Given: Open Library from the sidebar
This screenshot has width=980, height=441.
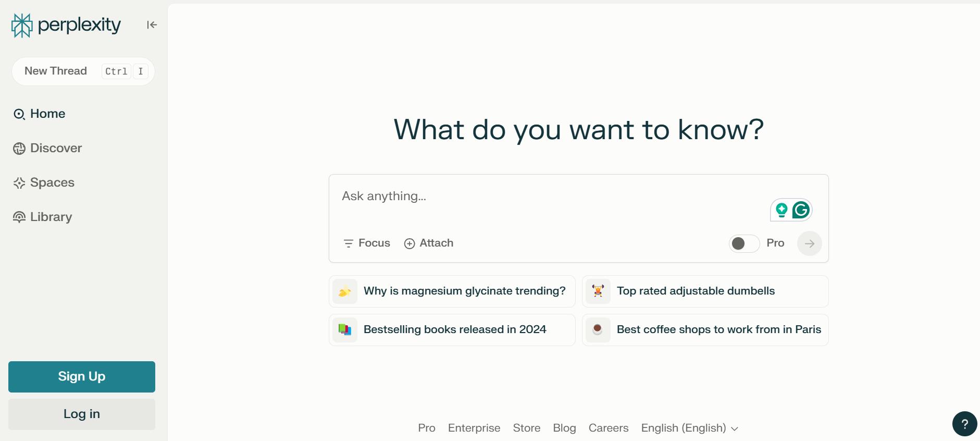Looking at the screenshot, I should tap(51, 217).
